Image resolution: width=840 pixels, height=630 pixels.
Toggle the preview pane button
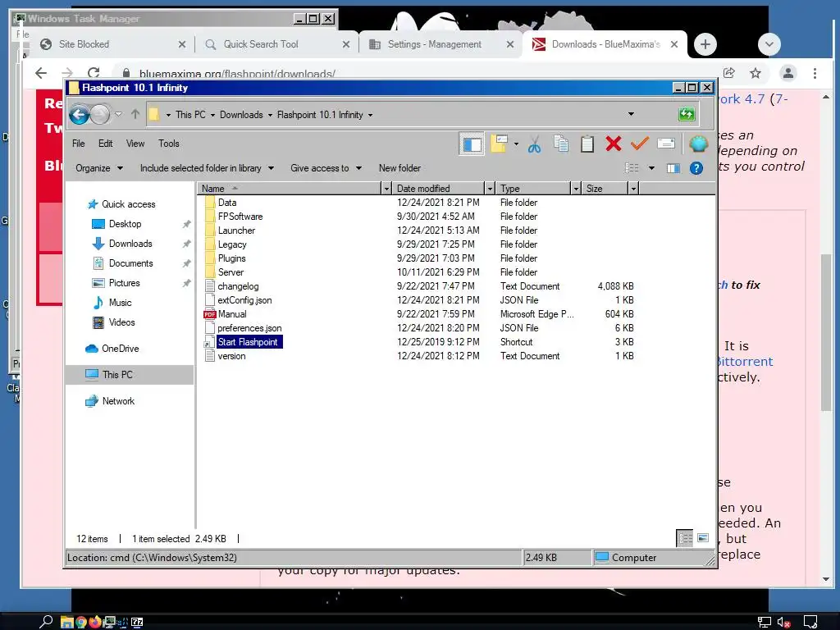[x=673, y=168]
